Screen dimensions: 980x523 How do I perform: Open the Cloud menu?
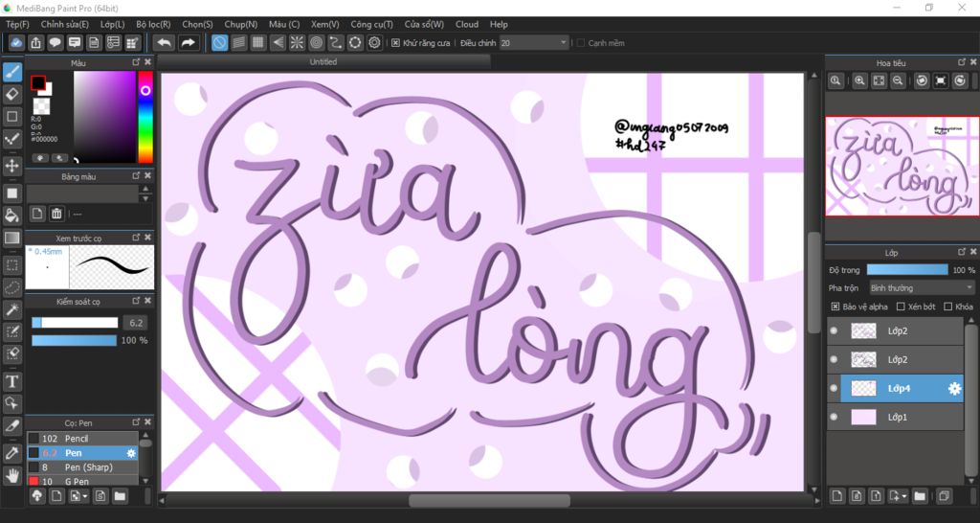click(x=467, y=24)
